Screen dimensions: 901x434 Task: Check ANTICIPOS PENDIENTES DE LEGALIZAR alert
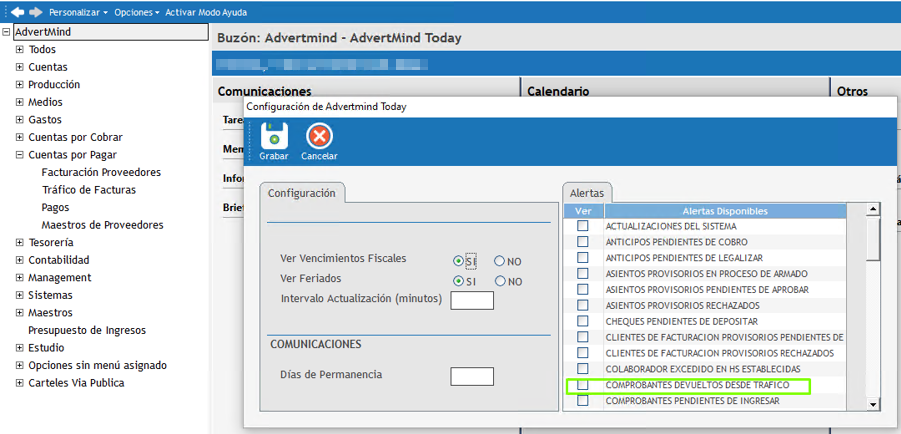point(583,257)
